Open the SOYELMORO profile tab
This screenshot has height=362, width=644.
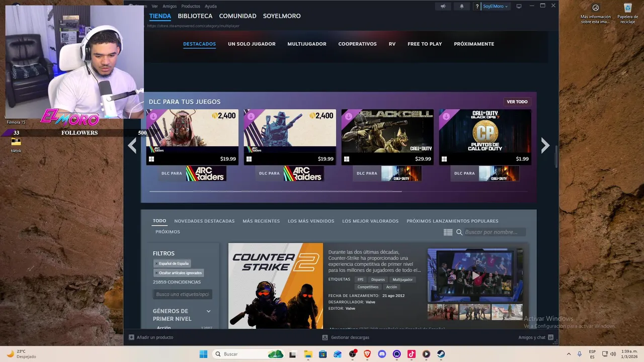pyautogui.click(x=282, y=16)
